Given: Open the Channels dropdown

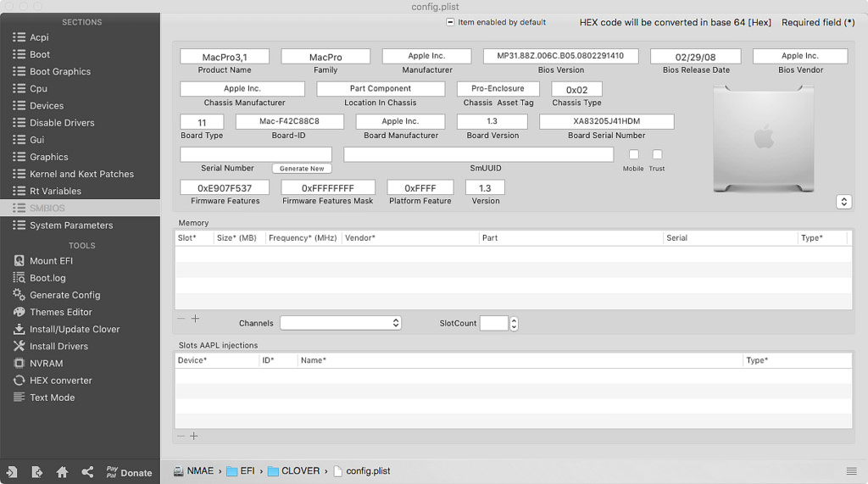Looking at the screenshot, I should [x=341, y=323].
